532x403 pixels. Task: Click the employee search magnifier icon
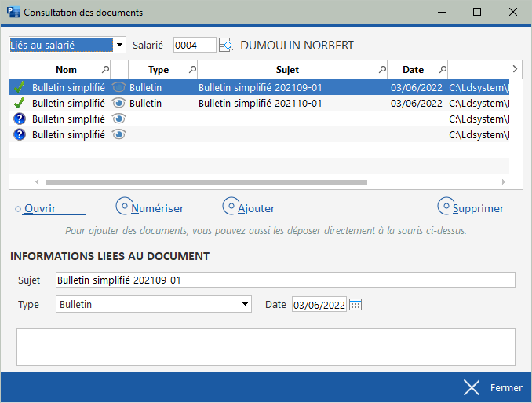pos(226,46)
